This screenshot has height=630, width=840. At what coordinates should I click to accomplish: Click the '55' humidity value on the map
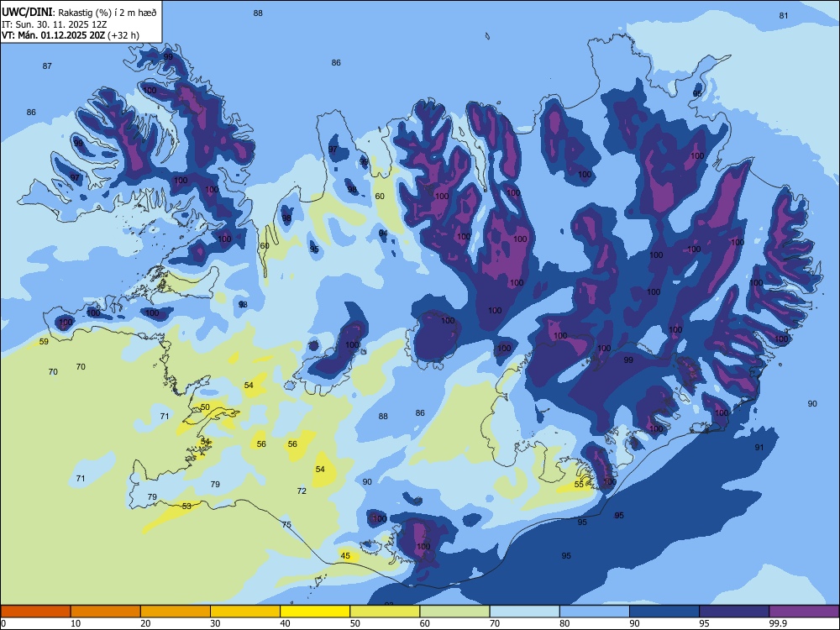pyautogui.click(x=579, y=485)
